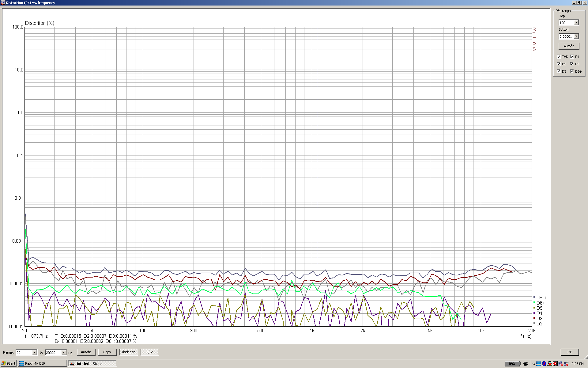This screenshot has width=588, height=368.
Task: Expand hidden tray icons chevron
Action: (x=533, y=364)
